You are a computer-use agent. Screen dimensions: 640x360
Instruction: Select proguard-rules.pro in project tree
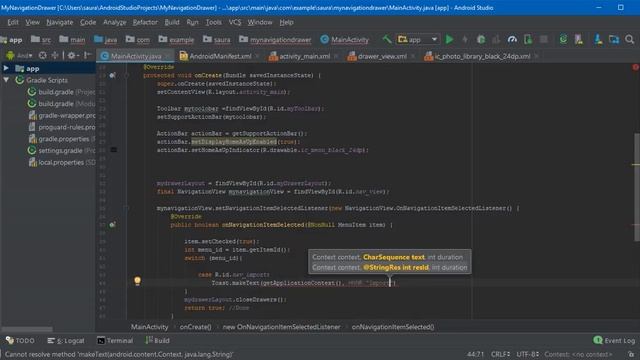tap(62, 127)
